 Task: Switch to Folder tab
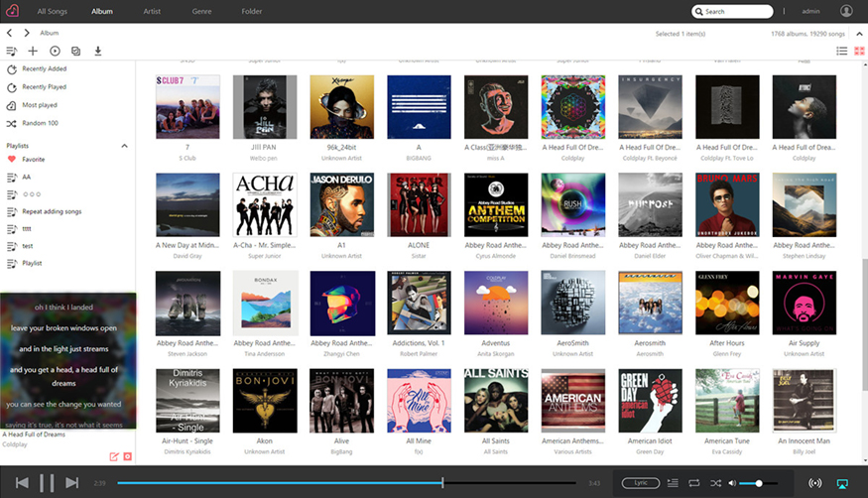click(x=252, y=11)
